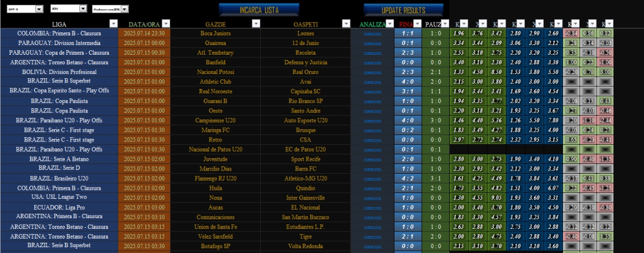Open the DATA/ORA column filter arrow
Image resolution: width=644 pixels, height=253 pixels.
(x=166, y=24)
